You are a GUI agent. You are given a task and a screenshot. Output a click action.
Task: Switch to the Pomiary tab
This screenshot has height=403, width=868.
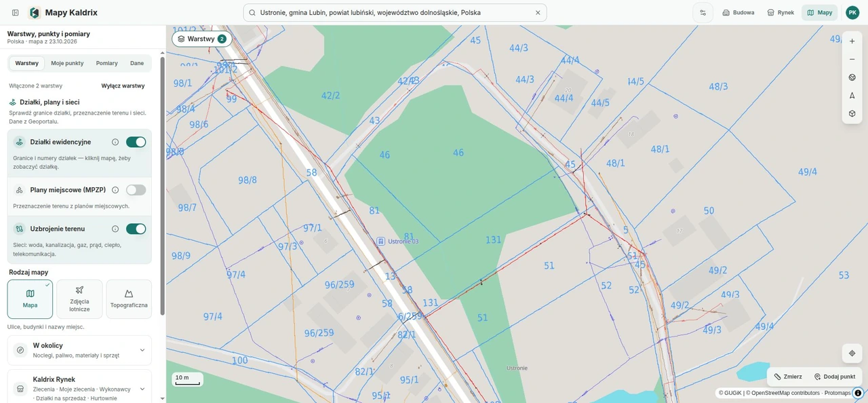coord(106,63)
